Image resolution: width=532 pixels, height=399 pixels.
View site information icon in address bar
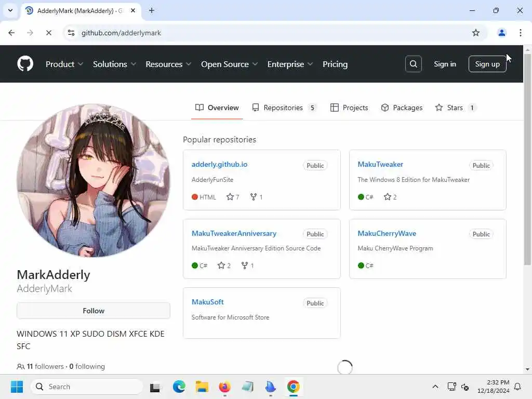[x=71, y=33]
